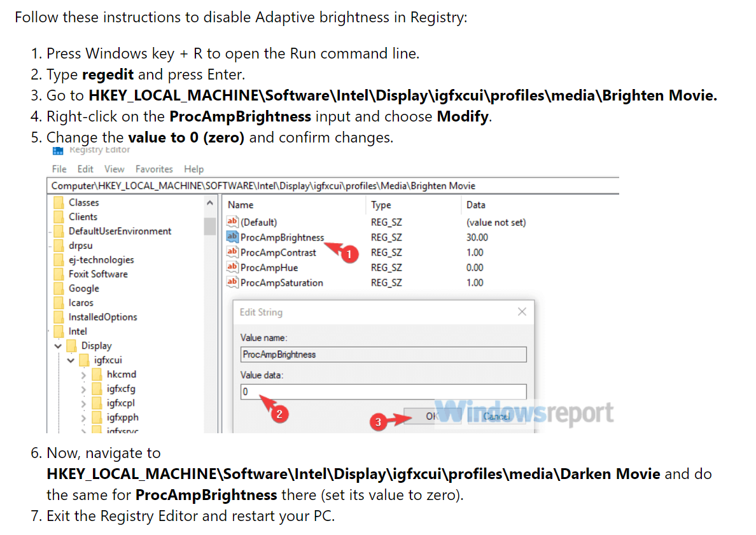This screenshot has width=756, height=535.
Task: Select the Classes folder icon
Action: pyautogui.click(x=59, y=202)
